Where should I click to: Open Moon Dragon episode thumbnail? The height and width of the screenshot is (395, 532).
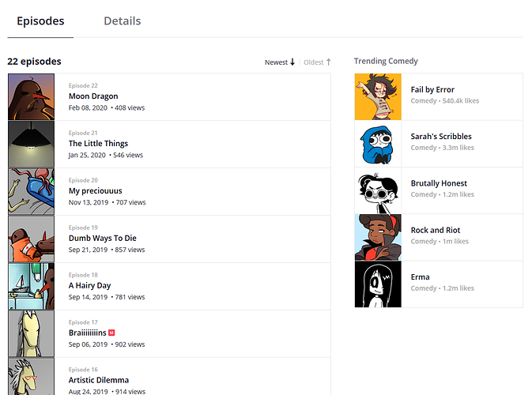(x=31, y=97)
